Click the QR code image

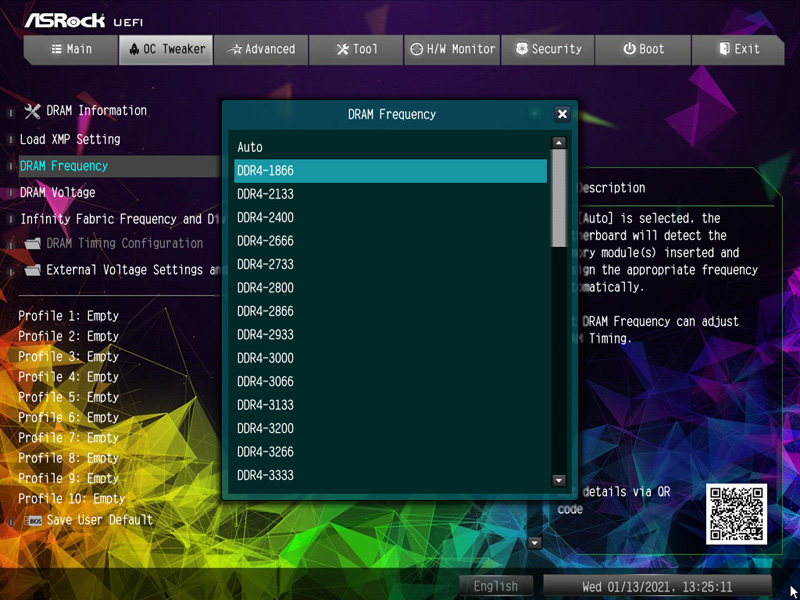(736, 514)
